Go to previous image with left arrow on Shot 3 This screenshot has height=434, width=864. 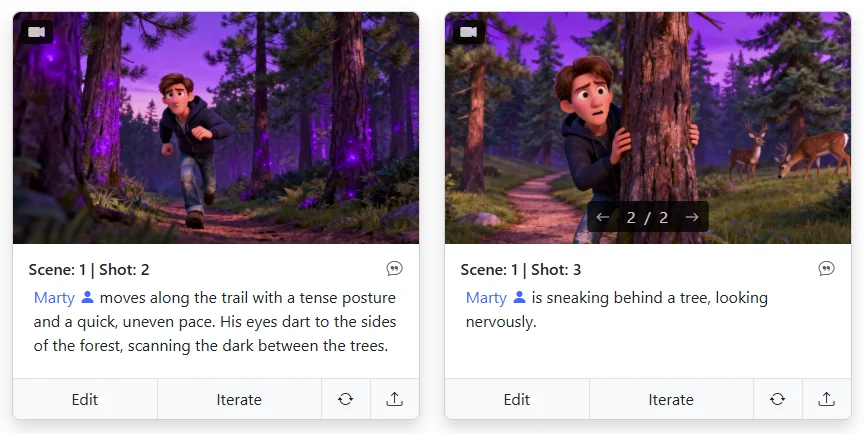click(603, 217)
